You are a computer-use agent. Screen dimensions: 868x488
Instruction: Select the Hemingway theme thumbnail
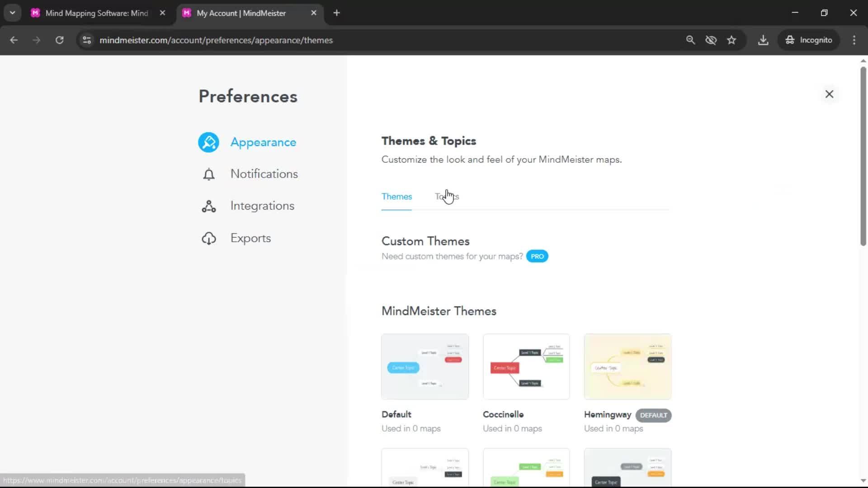(x=627, y=366)
